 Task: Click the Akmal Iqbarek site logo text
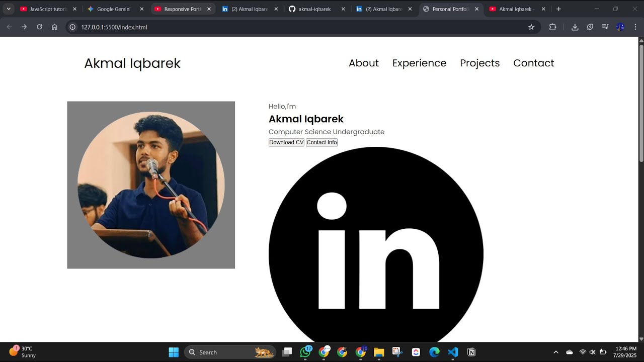(x=132, y=63)
